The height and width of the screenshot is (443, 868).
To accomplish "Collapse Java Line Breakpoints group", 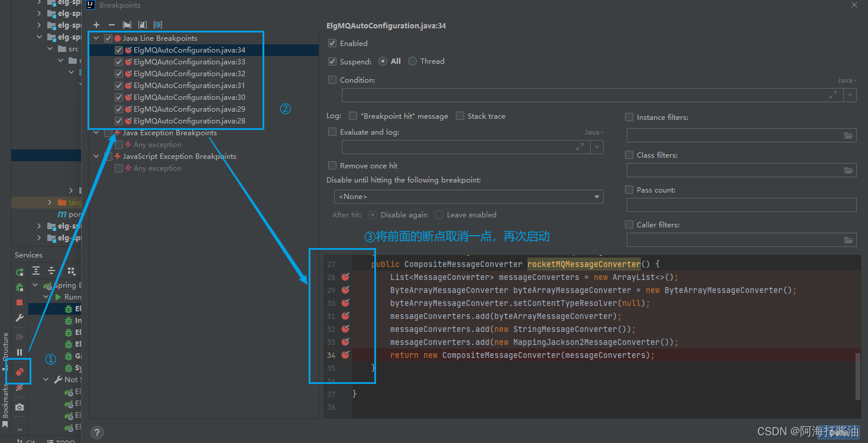I will [x=96, y=38].
